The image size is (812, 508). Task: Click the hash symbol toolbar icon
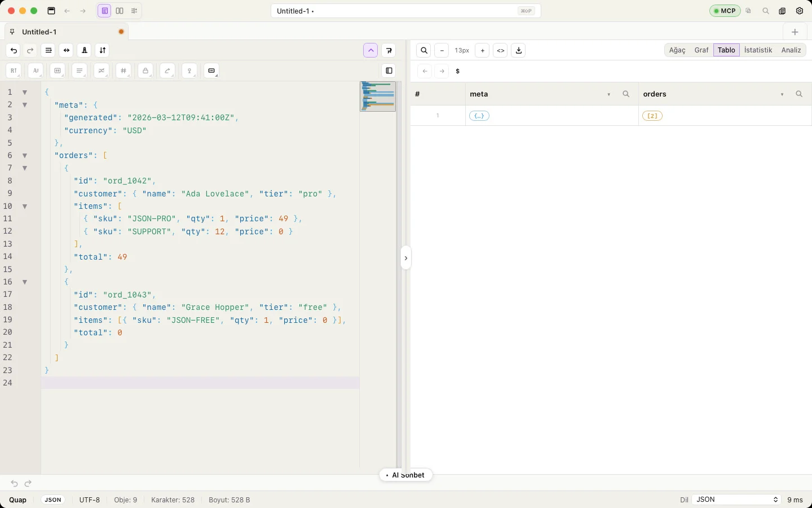click(123, 71)
